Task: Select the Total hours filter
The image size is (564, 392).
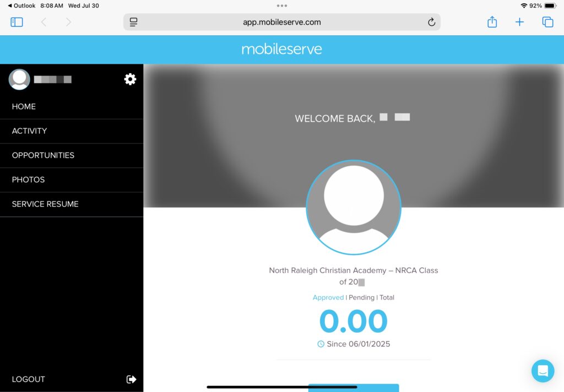Action: coord(387,297)
